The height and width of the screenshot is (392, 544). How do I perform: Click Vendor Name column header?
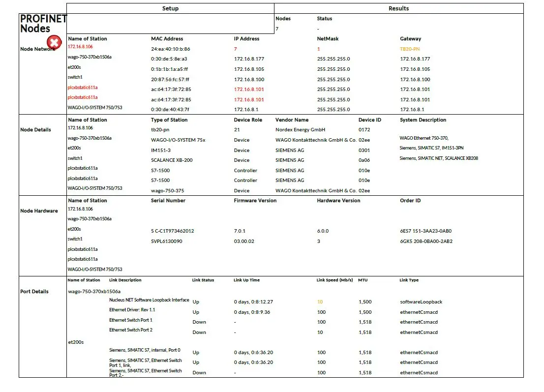click(x=292, y=120)
